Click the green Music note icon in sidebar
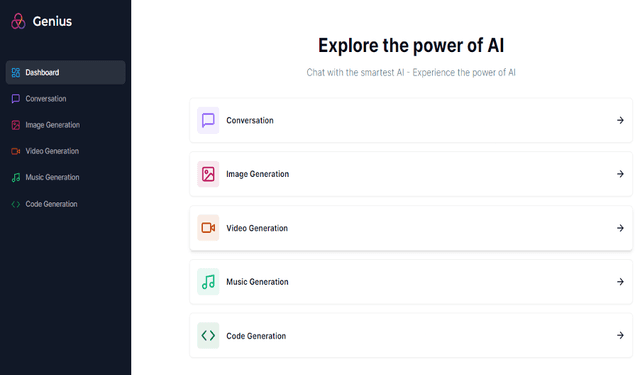The image size is (640, 375). (x=16, y=178)
